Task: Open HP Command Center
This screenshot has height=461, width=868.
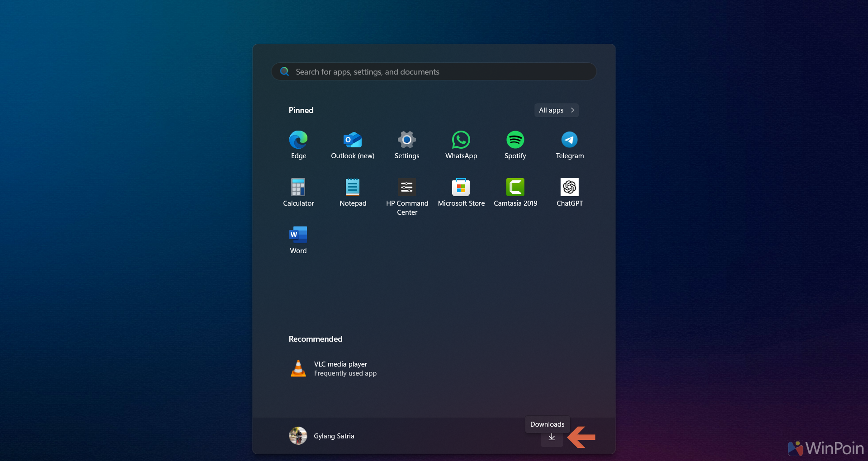Action: (x=407, y=194)
